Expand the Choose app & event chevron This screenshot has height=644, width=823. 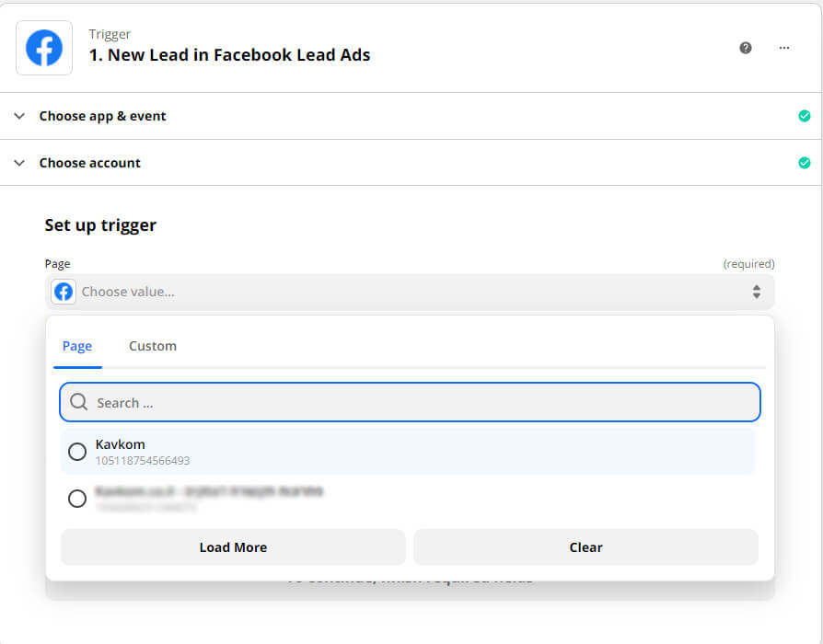click(x=19, y=116)
